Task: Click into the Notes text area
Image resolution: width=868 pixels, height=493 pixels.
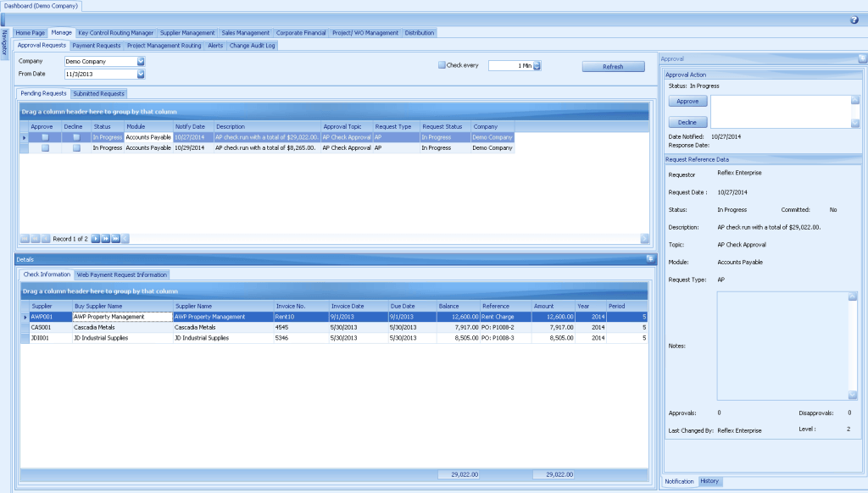Action: [782, 346]
